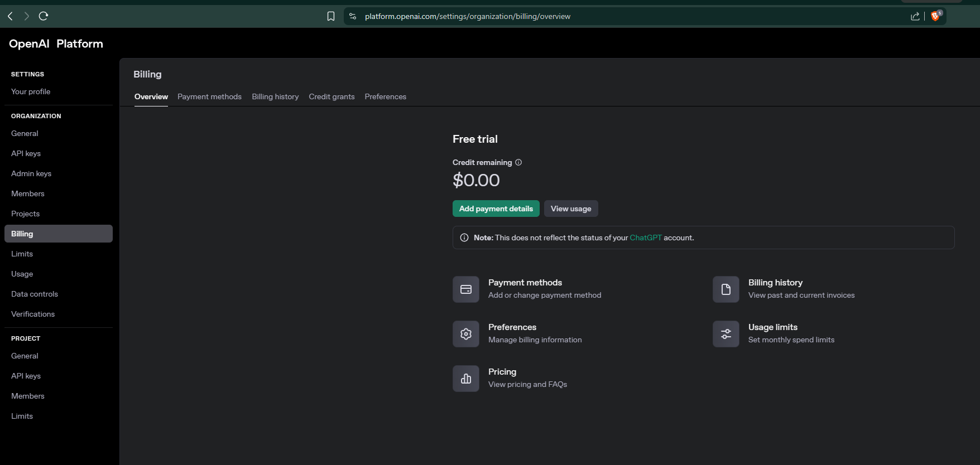980x465 pixels.
Task: Click the browser forward arrow
Action: pyautogui.click(x=26, y=16)
